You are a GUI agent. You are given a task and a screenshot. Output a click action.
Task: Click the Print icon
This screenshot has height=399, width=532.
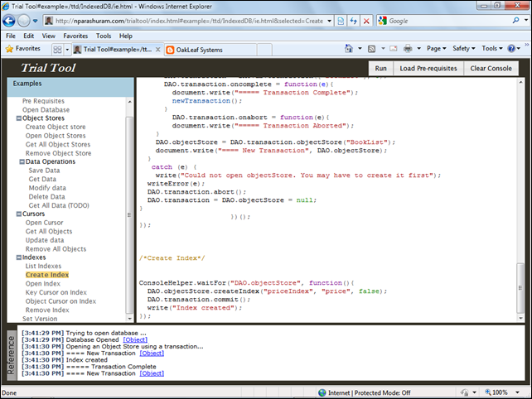[x=408, y=49]
